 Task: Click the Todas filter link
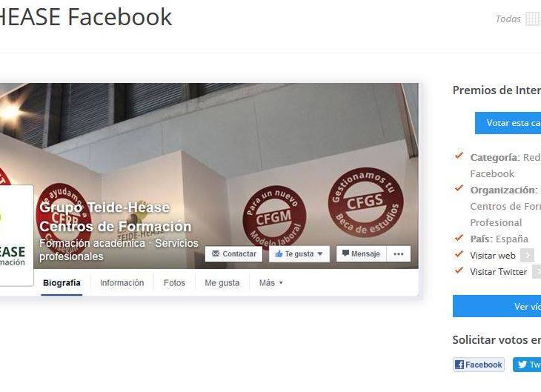click(x=508, y=19)
